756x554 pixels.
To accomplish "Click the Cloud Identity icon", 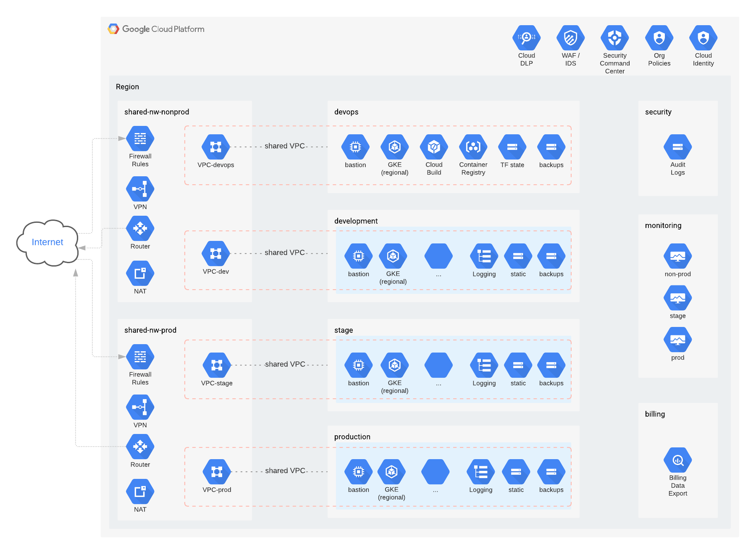I will (703, 38).
